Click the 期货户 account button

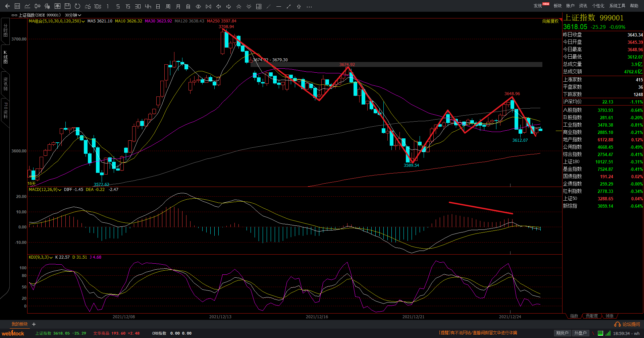(x=562, y=333)
